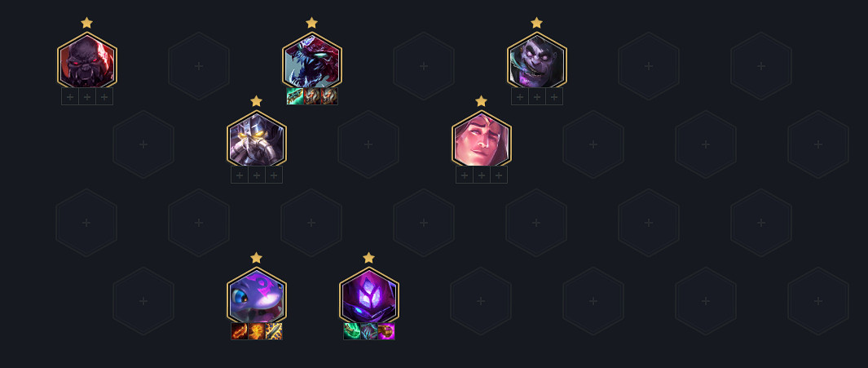This screenshot has height=368, width=868.
Task: Add item in Taric's middle empty slot
Action: tap(482, 175)
